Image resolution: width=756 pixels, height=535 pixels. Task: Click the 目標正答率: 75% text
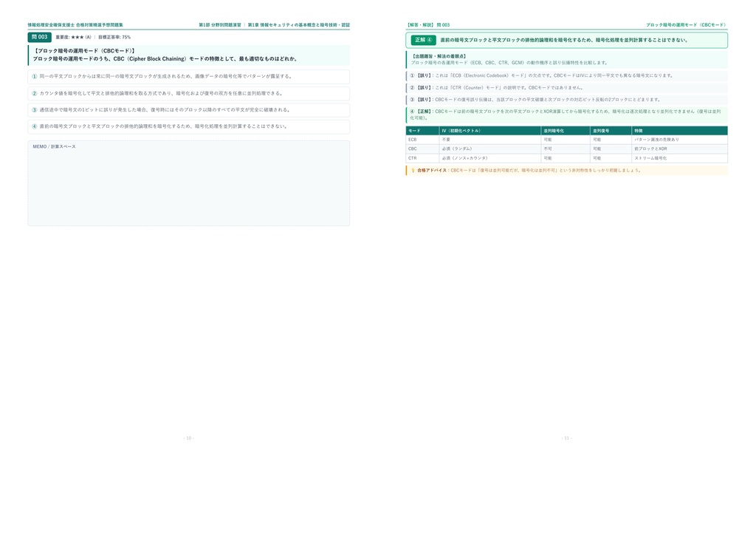click(114, 37)
